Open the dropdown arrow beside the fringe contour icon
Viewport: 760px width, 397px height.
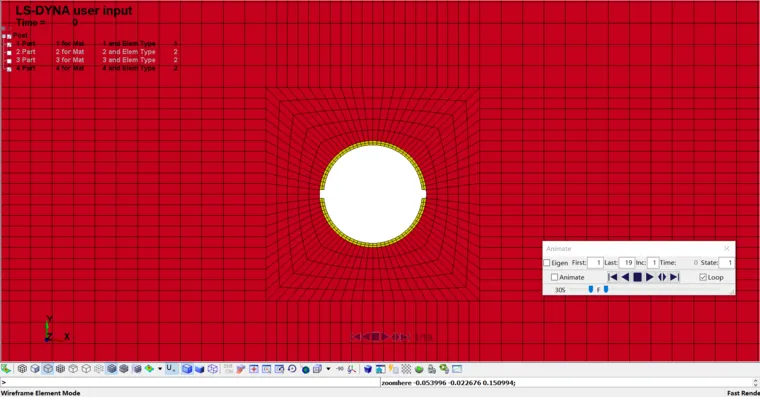tap(160, 369)
